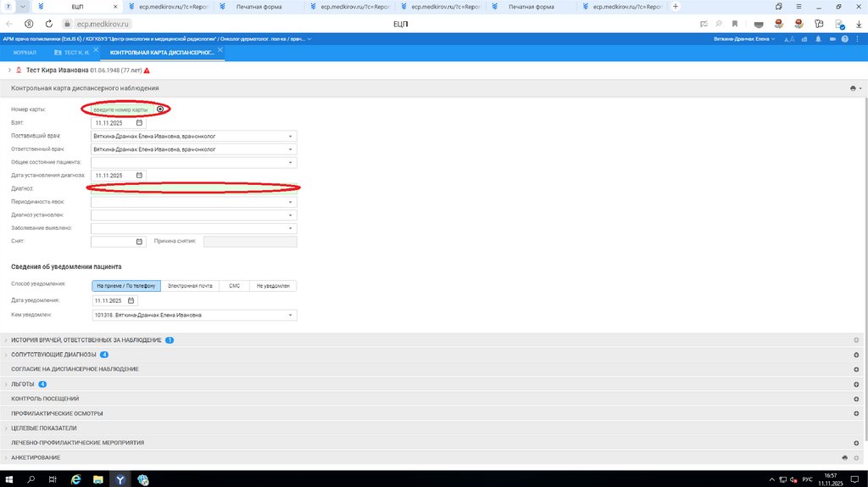Expand patient panel chevron near Тест Кира Ивановна
Image resolution: width=868 pixels, height=487 pixels.
click(x=9, y=70)
